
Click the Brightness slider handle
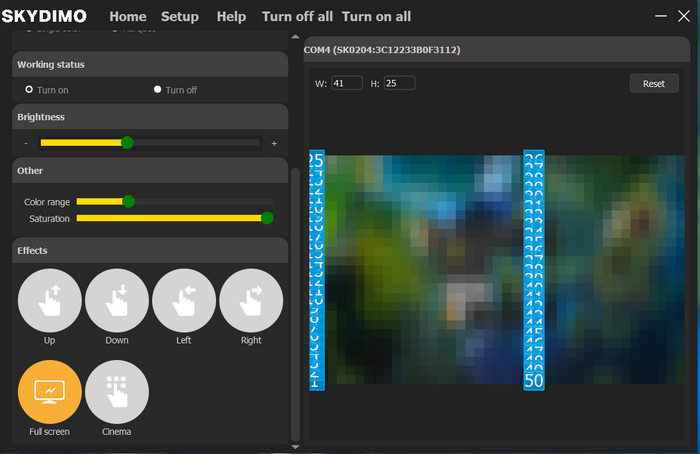coord(127,143)
